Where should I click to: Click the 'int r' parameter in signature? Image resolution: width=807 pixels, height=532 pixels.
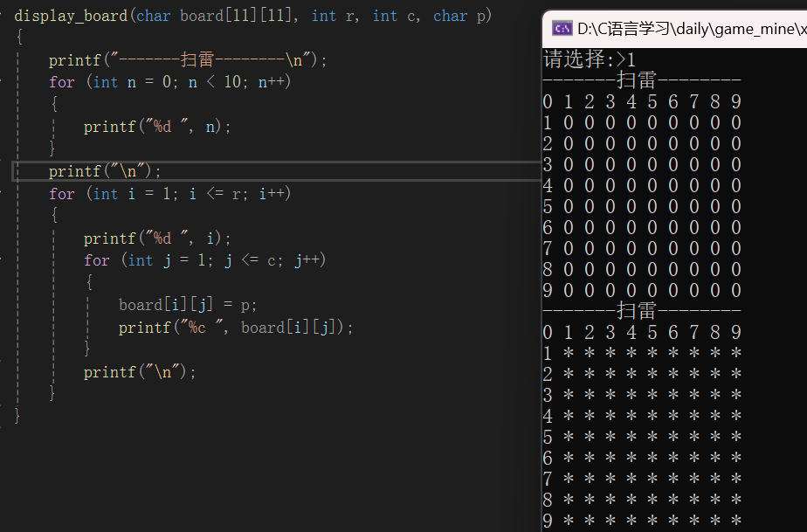335,16
